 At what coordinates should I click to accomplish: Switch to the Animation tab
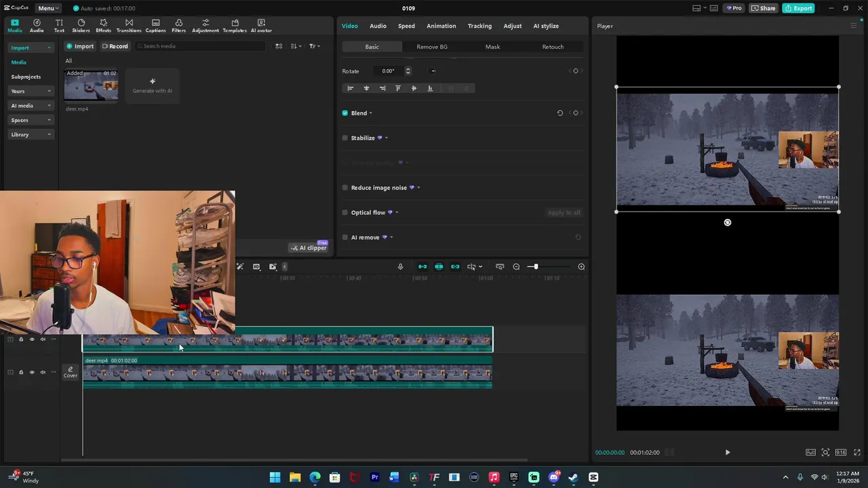(x=441, y=26)
